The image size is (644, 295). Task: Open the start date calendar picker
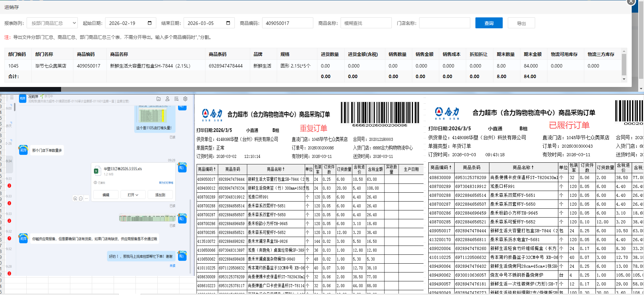149,23
